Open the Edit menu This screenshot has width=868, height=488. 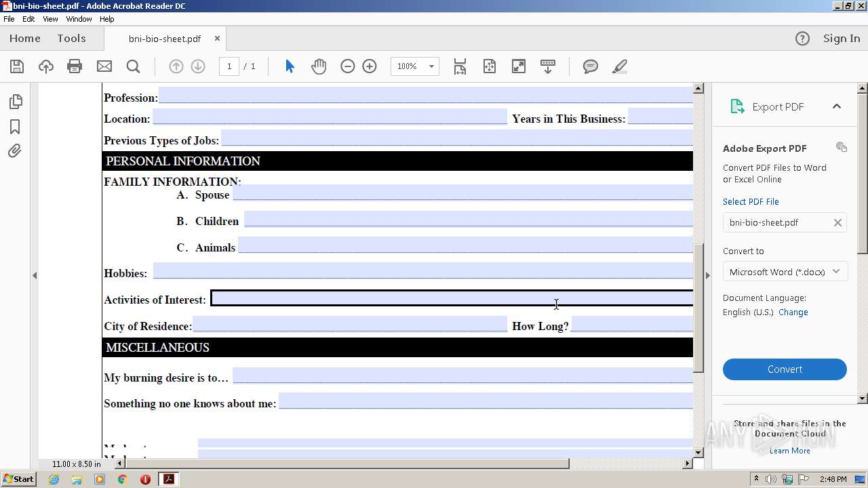[28, 19]
